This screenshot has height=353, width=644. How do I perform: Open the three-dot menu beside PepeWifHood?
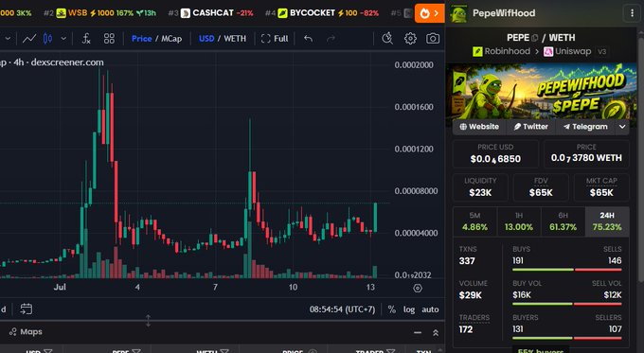point(632,13)
